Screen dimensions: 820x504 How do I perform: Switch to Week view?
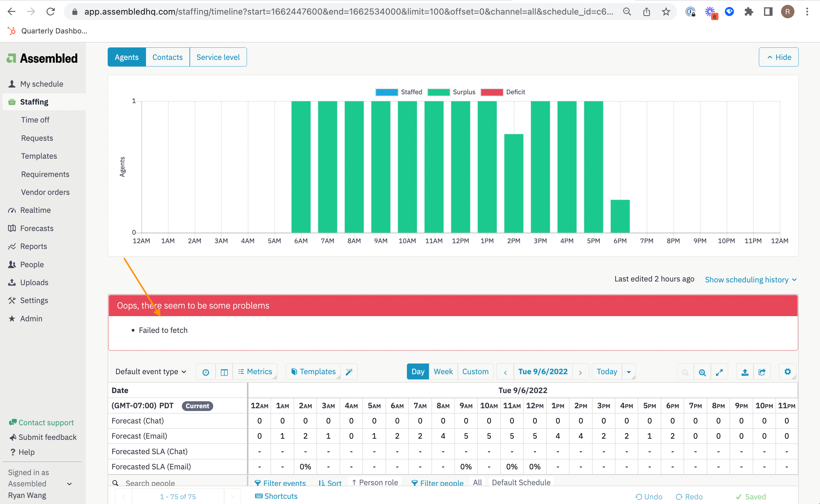pyautogui.click(x=443, y=371)
